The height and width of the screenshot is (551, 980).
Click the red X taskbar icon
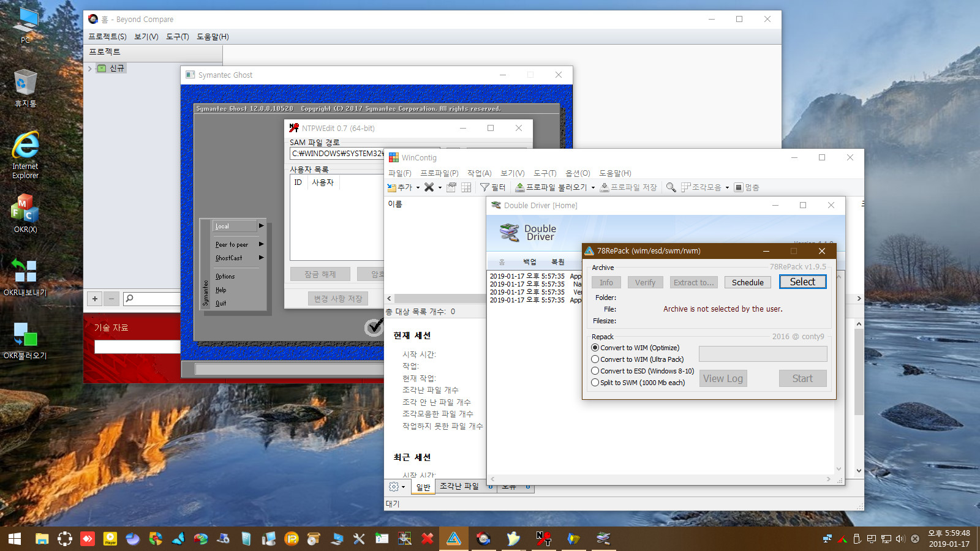427,539
